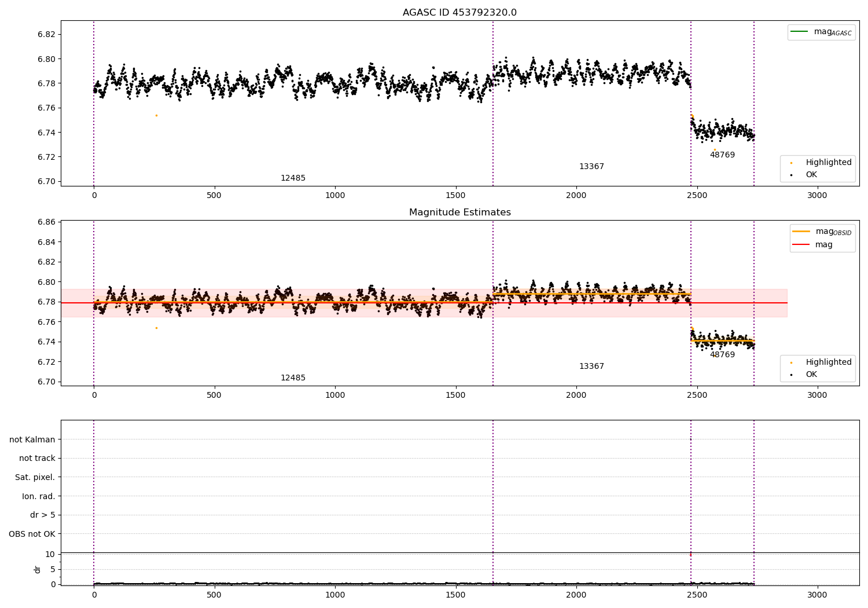
Task: Click the 'Ion. rad.' row label
Action: [38, 496]
